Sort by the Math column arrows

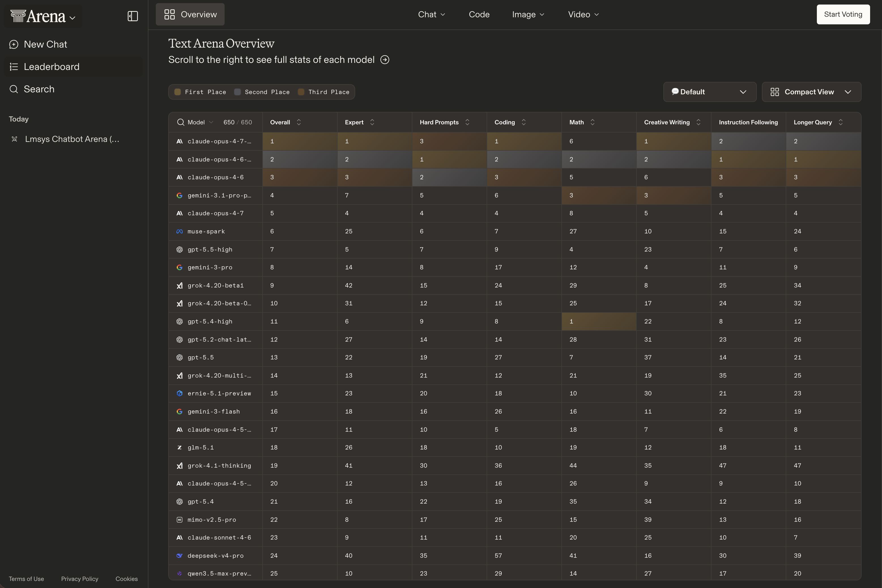(593, 122)
